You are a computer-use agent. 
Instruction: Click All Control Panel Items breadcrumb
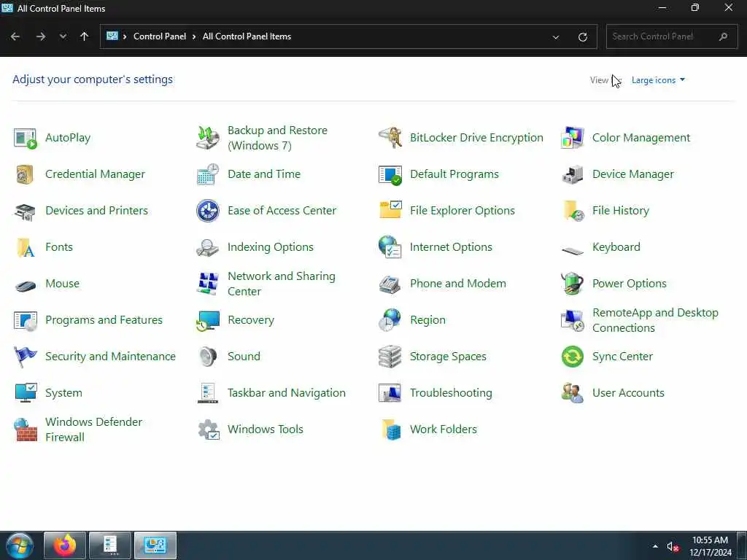coord(247,36)
